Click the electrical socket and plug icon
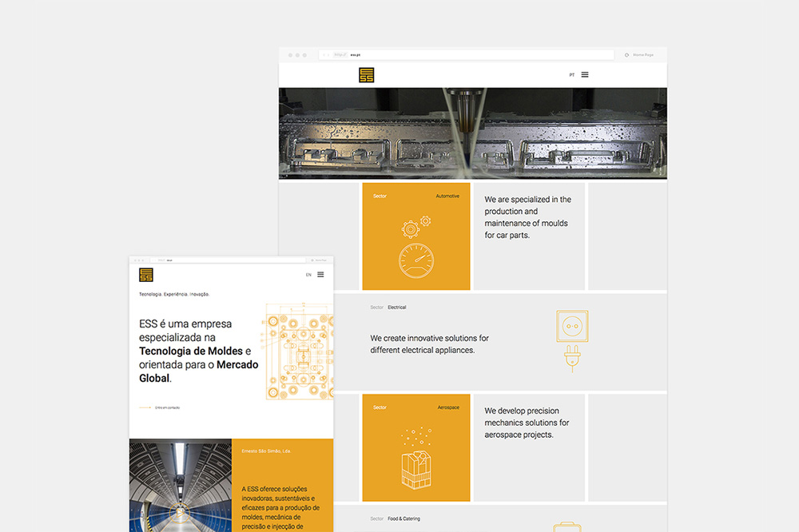799x532 pixels. click(x=572, y=340)
